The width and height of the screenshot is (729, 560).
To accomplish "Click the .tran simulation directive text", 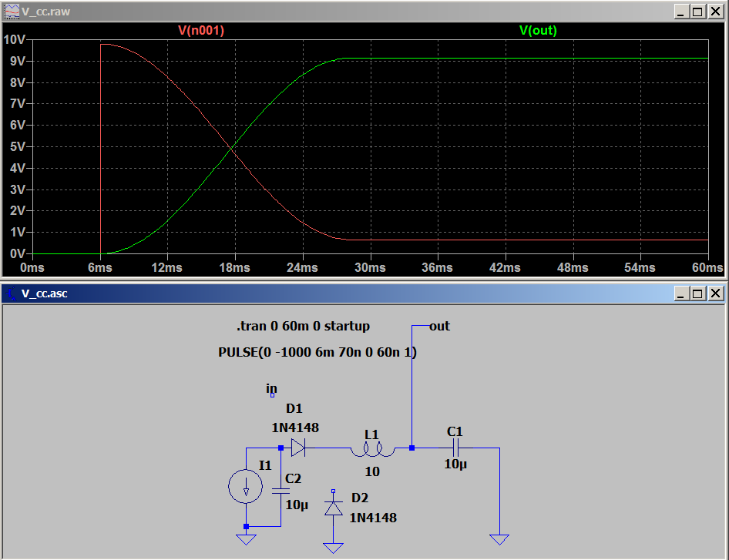I will pos(303,326).
